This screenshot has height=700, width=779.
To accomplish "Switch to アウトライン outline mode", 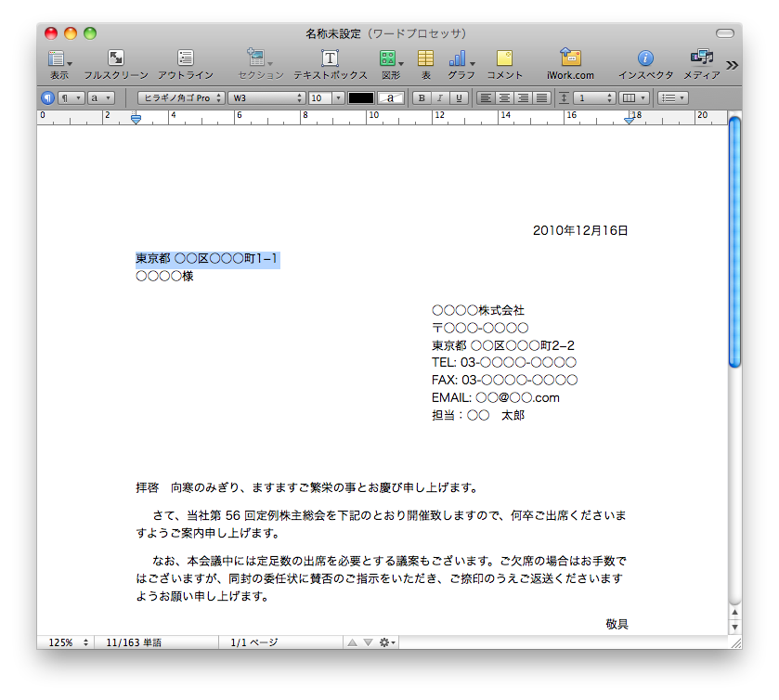I will (186, 58).
